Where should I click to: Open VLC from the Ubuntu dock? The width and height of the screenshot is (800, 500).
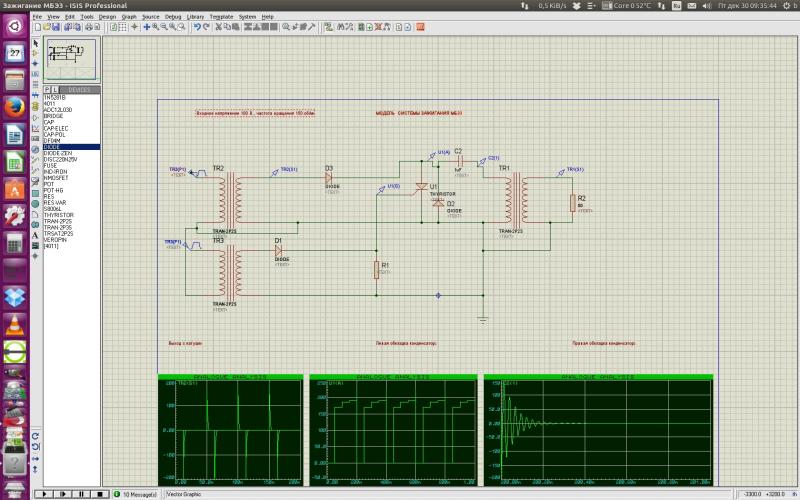(x=14, y=325)
